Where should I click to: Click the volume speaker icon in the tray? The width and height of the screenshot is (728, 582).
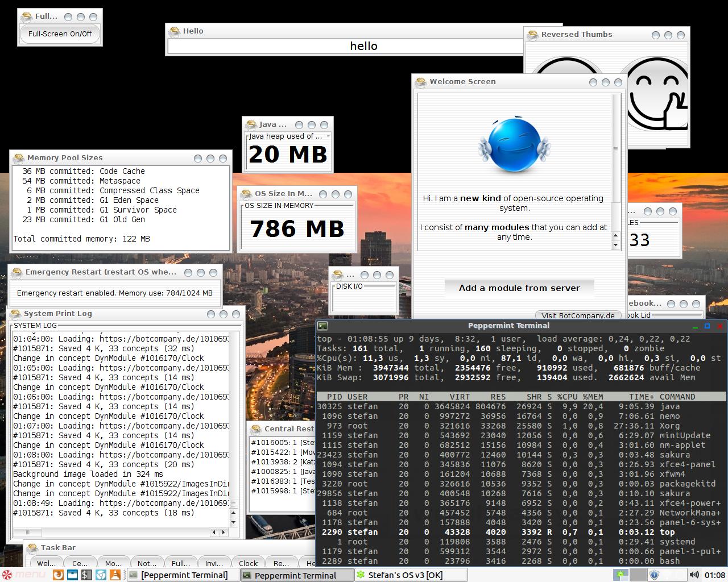(x=694, y=575)
